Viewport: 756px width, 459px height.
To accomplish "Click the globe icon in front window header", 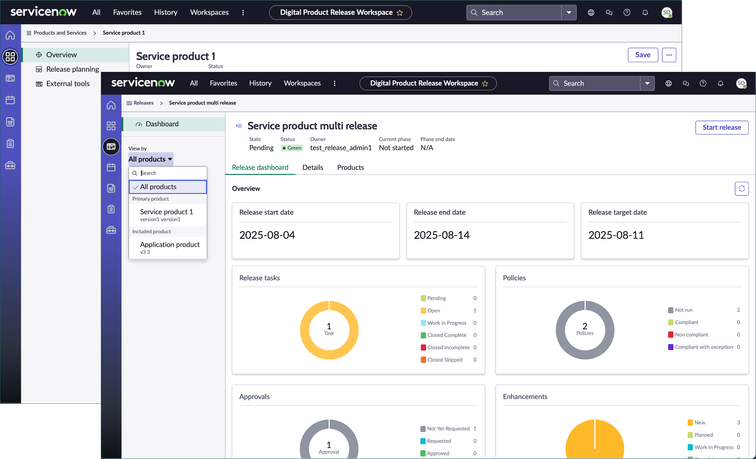I will coord(668,83).
